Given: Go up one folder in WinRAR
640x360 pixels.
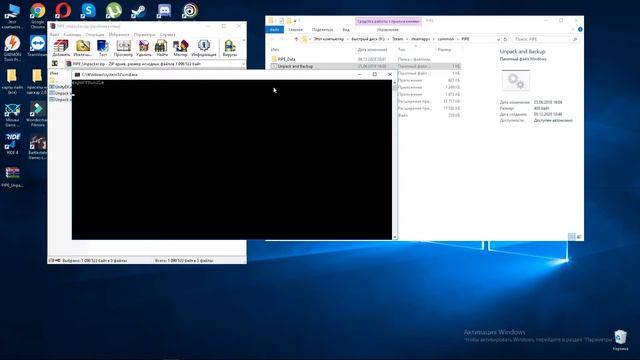Looking at the screenshot, I should click(54, 64).
